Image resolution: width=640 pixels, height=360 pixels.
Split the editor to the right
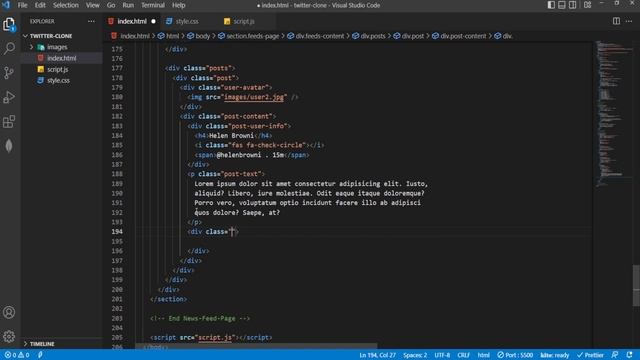click(616, 21)
